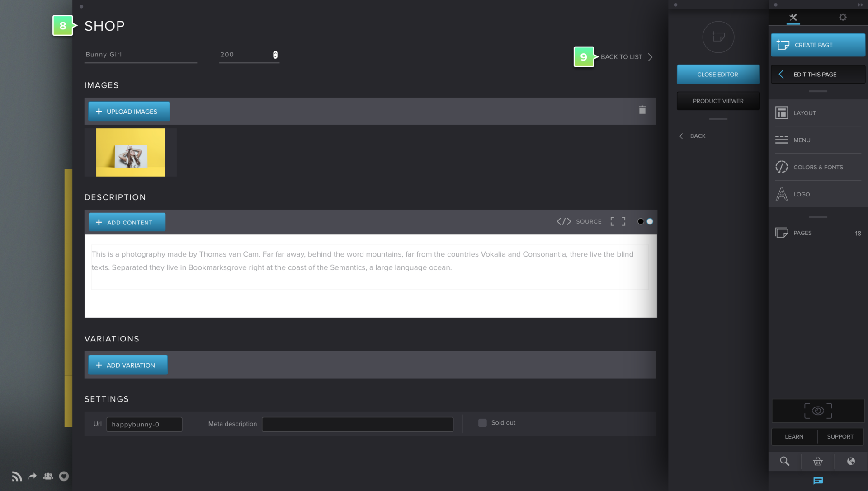This screenshot has height=491, width=868.
Task: Click Edit This Page button
Action: pyautogui.click(x=818, y=74)
